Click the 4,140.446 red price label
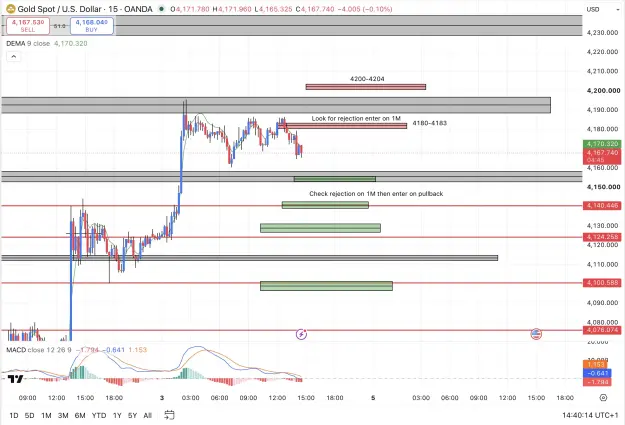Viewport: 625px width, 425px height. click(602, 206)
